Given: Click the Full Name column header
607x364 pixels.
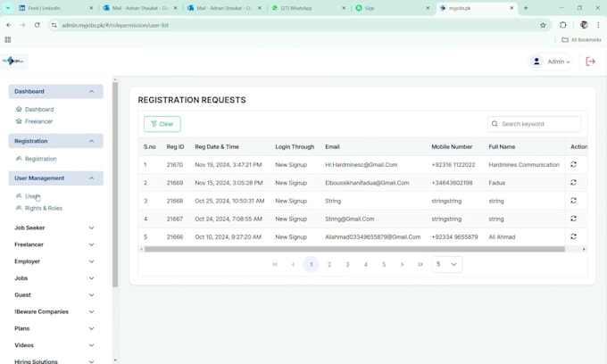Looking at the screenshot, I should tap(502, 147).
